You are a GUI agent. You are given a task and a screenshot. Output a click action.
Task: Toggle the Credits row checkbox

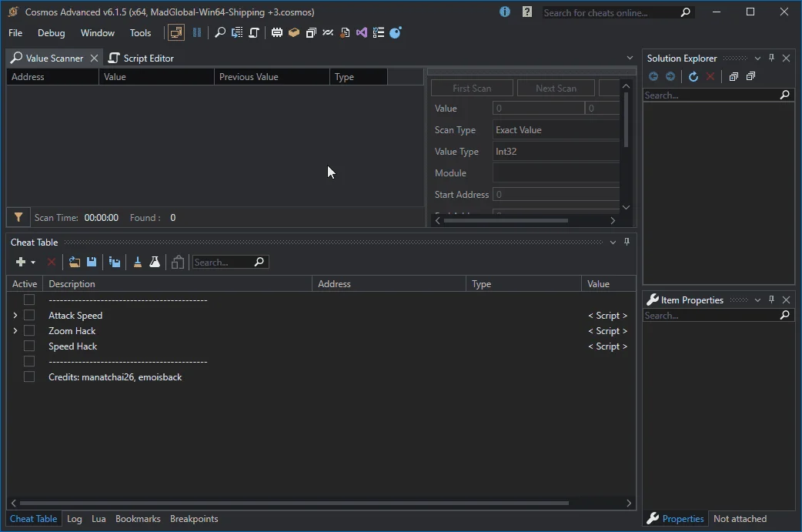(x=29, y=376)
